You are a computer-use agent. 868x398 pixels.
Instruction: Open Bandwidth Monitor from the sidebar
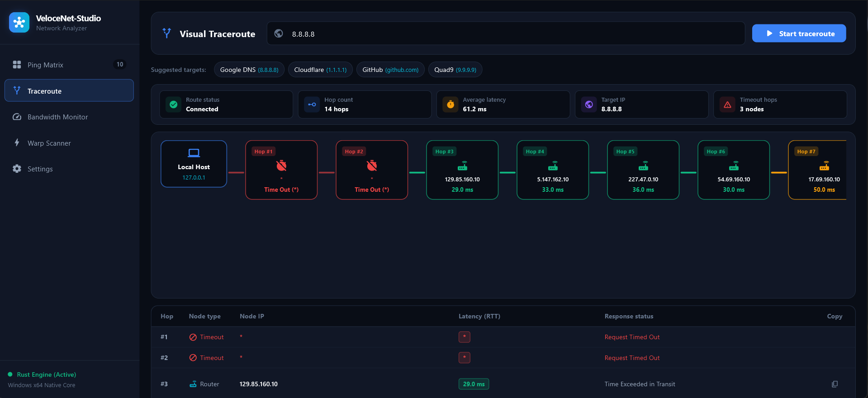pyautogui.click(x=69, y=117)
